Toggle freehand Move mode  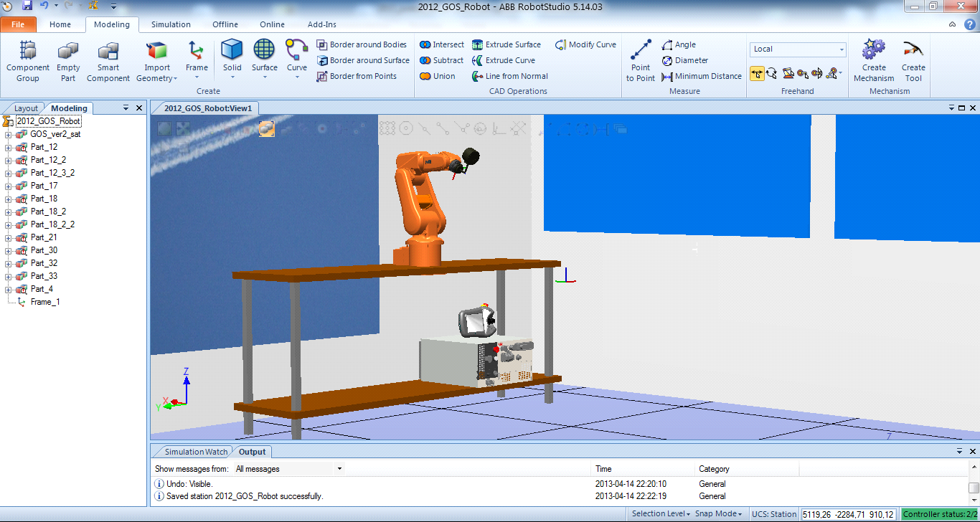(x=756, y=73)
